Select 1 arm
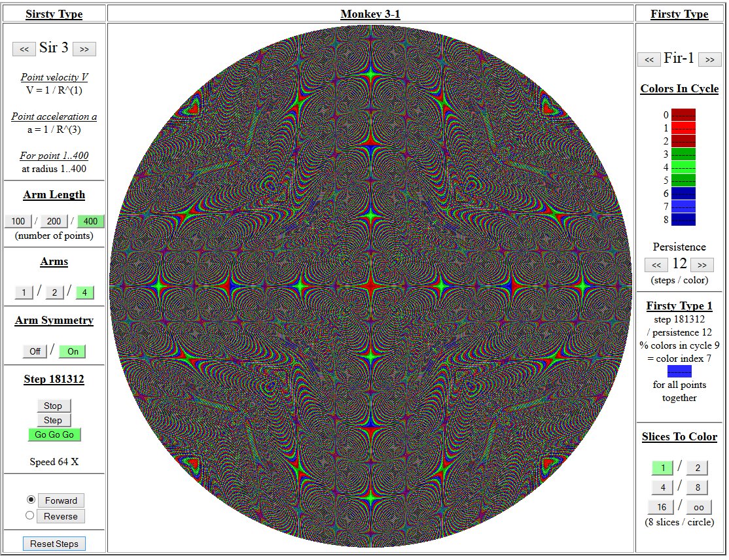 (x=24, y=292)
